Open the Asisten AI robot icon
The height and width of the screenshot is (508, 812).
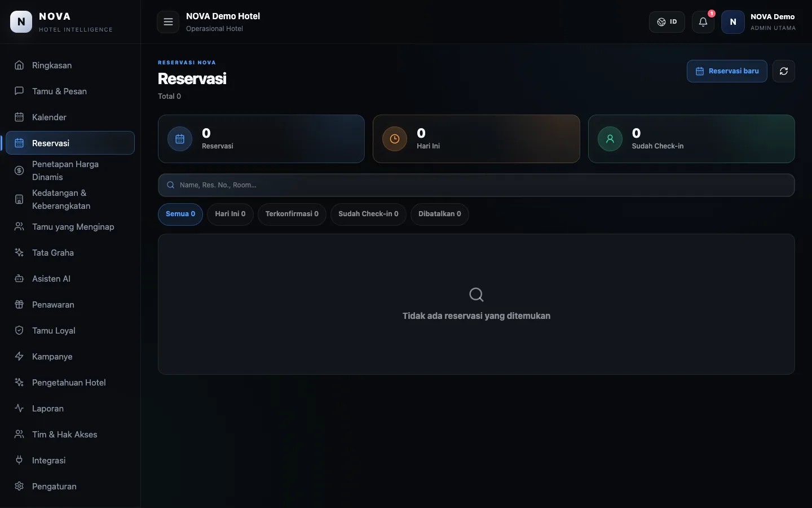click(19, 278)
